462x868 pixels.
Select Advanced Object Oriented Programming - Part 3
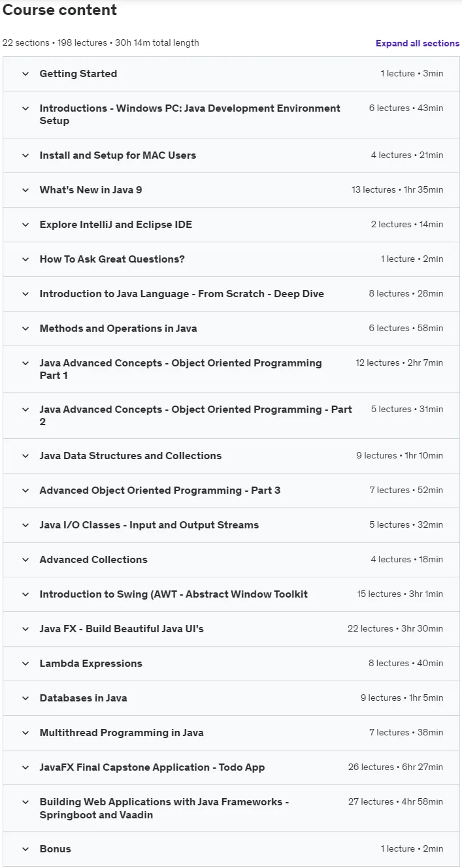[160, 490]
